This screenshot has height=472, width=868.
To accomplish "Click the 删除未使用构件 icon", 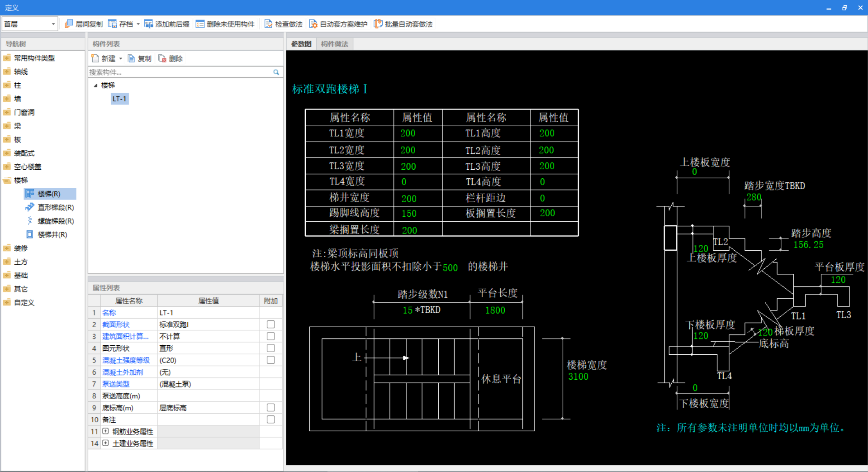I will pos(200,24).
